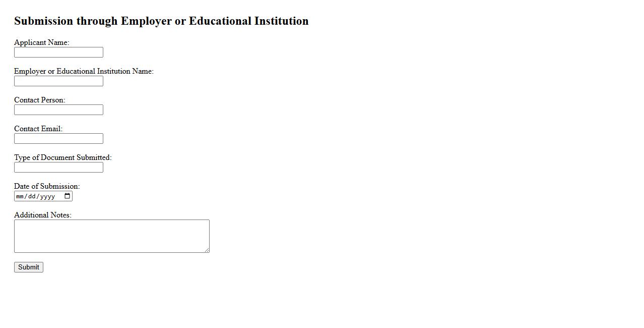Image resolution: width=644 pixels, height=328 pixels.
Task: Click the Contact Person input box
Action: click(x=58, y=110)
